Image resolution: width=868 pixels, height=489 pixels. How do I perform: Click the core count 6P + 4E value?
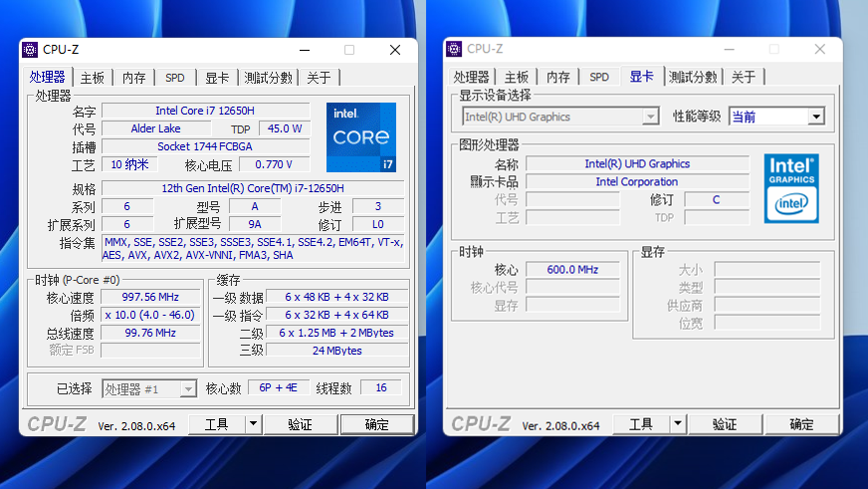[279, 387]
